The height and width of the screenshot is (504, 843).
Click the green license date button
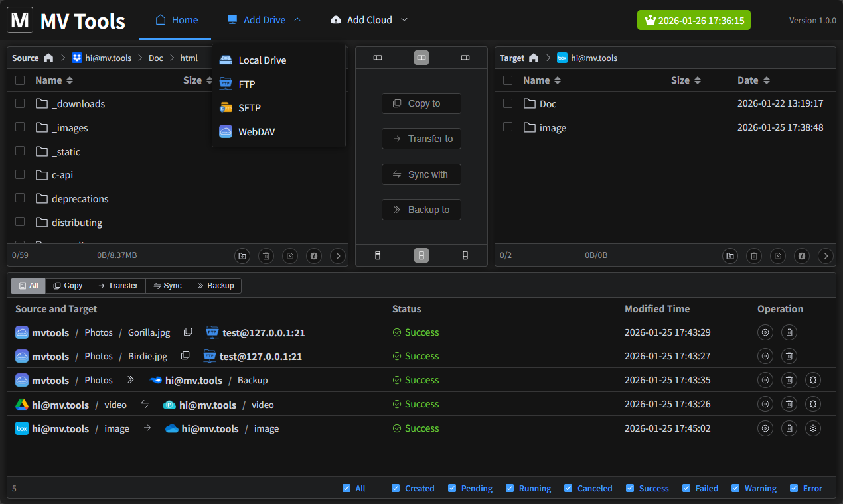tap(694, 20)
